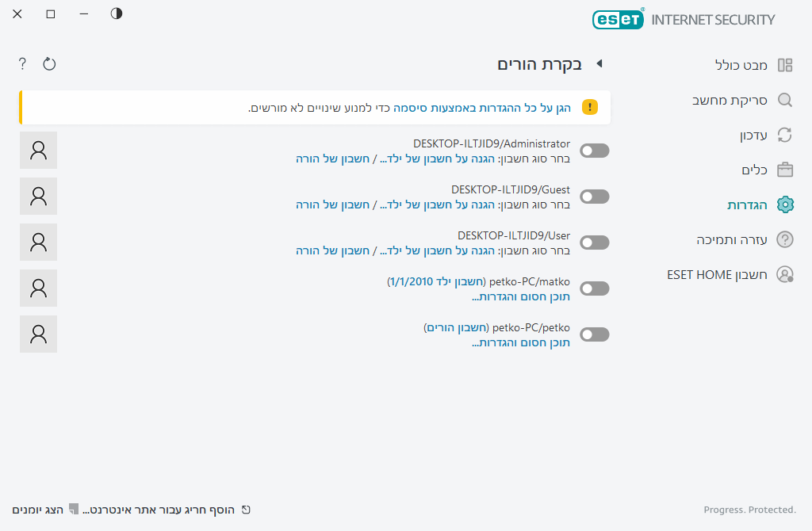Click the help '?' icon near page title

(21, 63)
